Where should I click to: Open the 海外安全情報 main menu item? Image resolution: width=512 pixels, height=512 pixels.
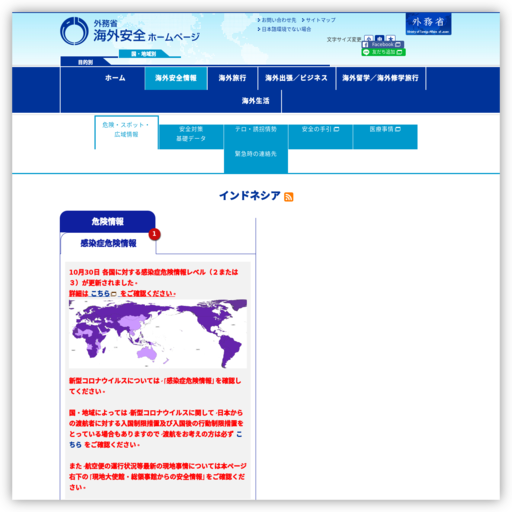coord(176,78)
